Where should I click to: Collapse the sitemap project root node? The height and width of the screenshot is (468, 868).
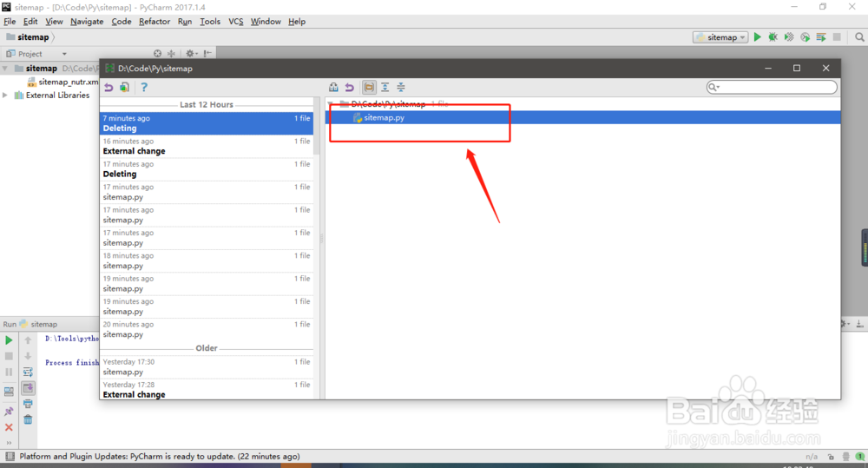pyautogui.click(x=5, y=68)
